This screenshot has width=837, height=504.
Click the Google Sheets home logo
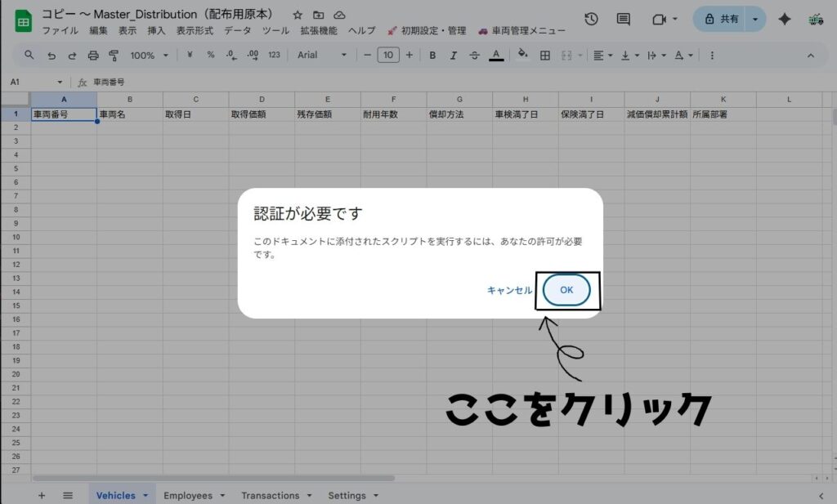[x=22, y=22]
